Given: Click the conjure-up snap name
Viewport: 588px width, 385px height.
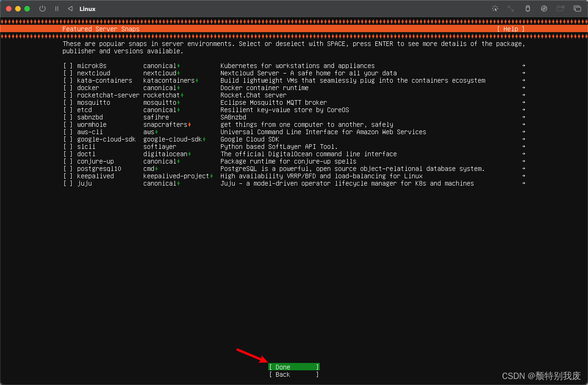Looking at the screenshot, I should coord(96,161).
